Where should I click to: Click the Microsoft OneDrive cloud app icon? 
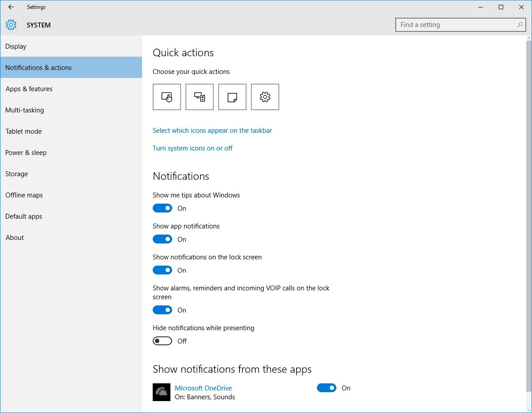pos(162,392)
